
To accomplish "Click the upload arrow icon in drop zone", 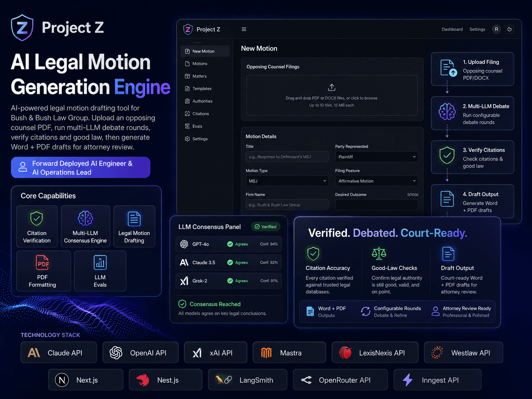I will click(331, 87).
